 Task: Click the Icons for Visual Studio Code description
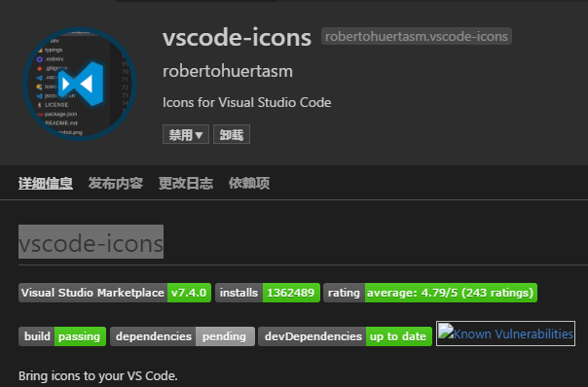[x=246, y=102]
